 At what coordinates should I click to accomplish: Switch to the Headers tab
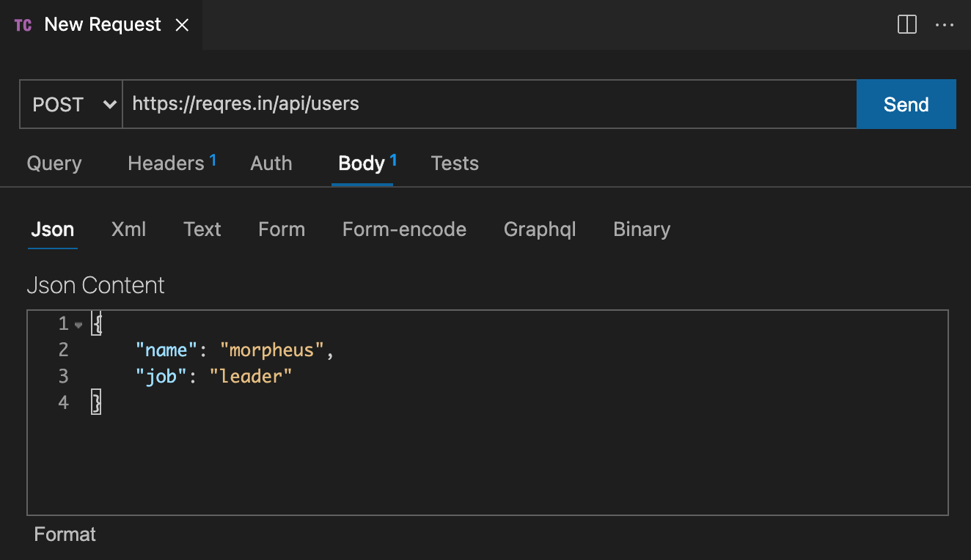click(166, 163)
